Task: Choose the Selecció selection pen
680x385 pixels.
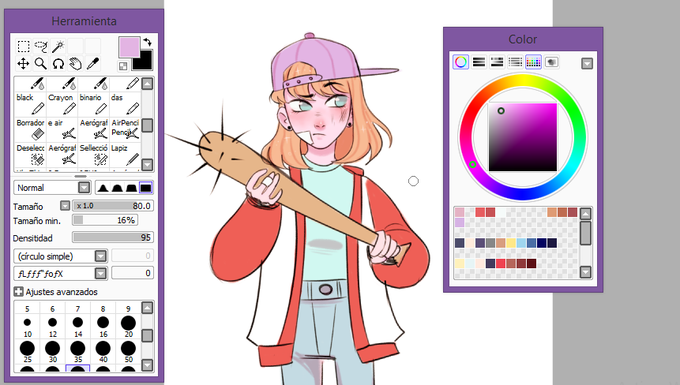Action: pyautogui.click(x=94, y=154)
